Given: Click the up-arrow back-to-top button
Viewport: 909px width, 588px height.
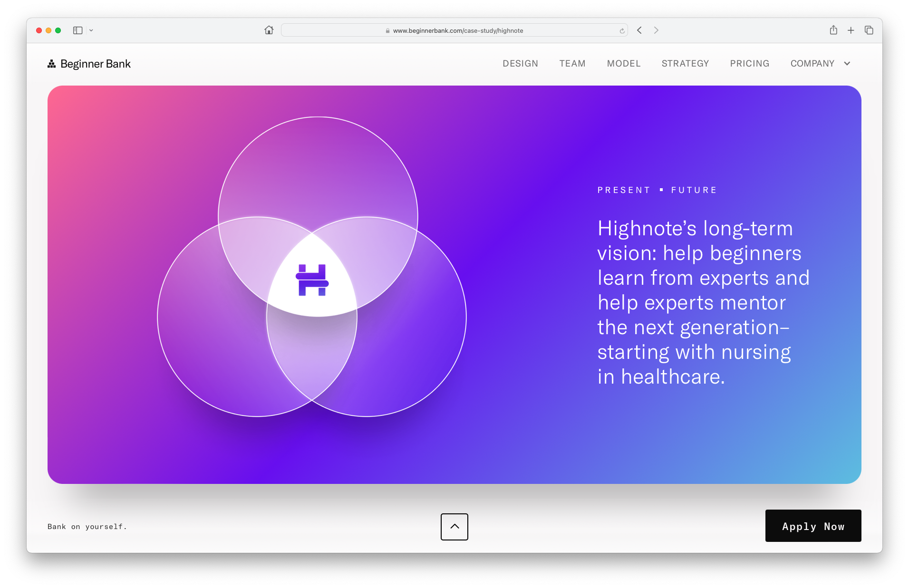Looking at the screenshot, I should [454, 527].
